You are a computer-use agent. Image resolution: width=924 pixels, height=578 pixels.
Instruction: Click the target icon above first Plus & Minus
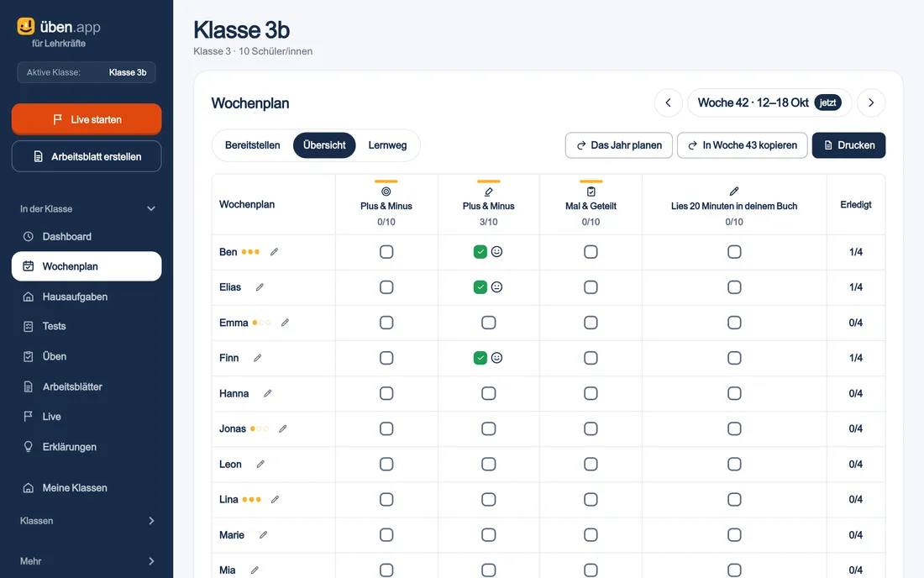point(386,191)
